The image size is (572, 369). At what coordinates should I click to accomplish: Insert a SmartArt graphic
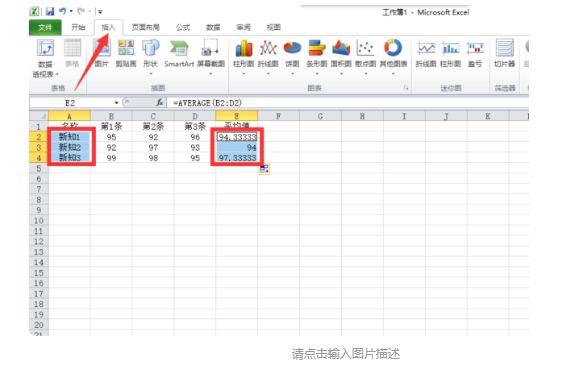(x=179, y=54)
